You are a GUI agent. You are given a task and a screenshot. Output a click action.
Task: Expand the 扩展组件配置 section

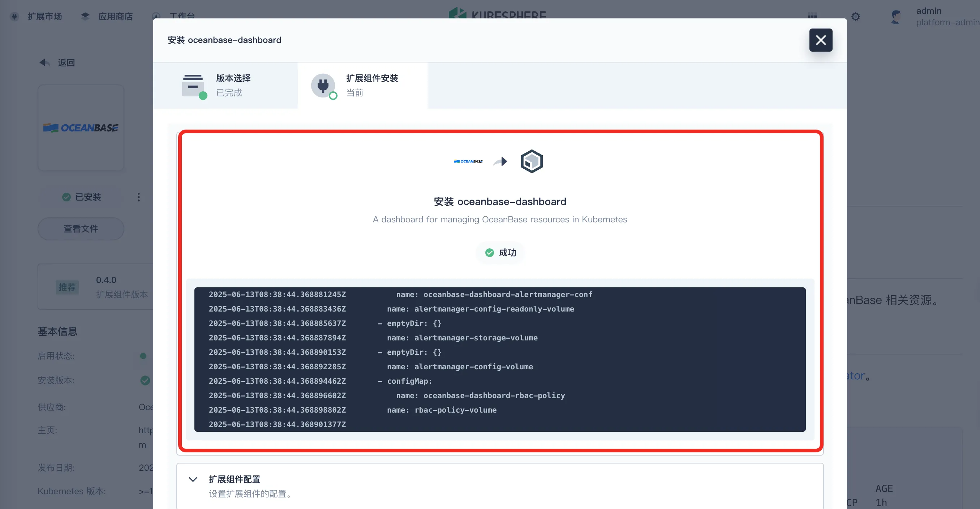[235, 479]
